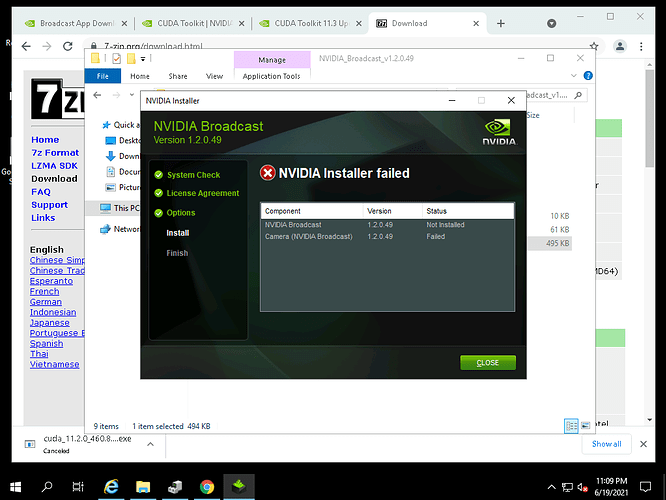Open taskbar search magnifier
The image size is (666, 500).
tap(47, 487)
